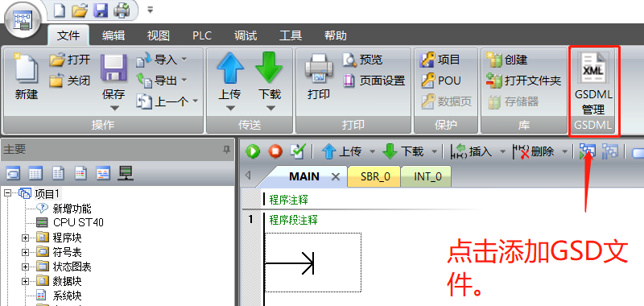Screen dimensions: 644x306
Task: Expand the 程序块 tree node
Action: coord(26,238)
